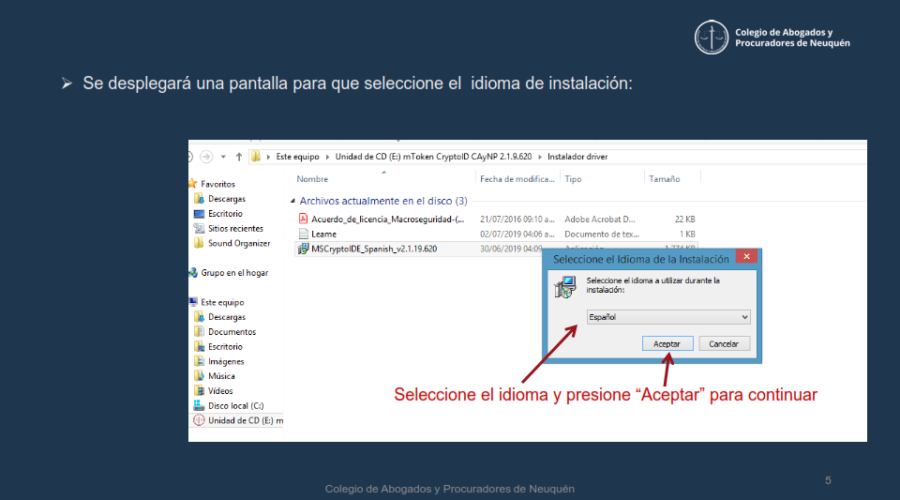The image size is (900, 500).
Task: Open the Sound Organizer folder
Action: [239, 243]
